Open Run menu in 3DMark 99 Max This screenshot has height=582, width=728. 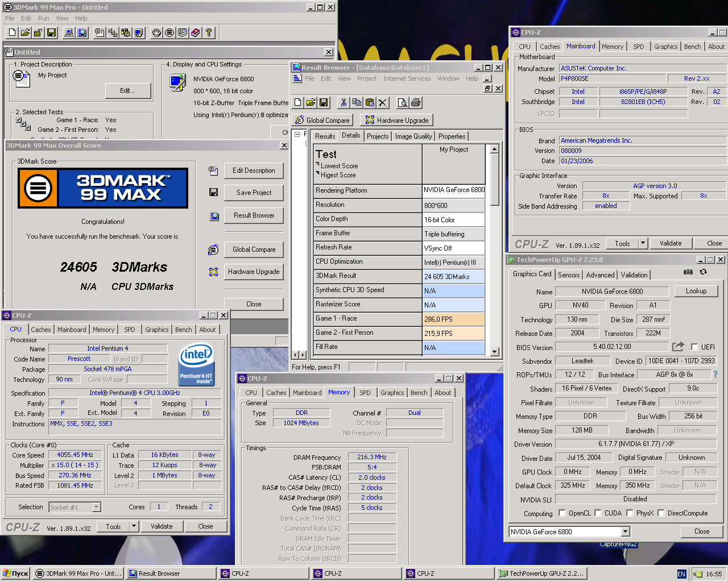click(44, 18)
